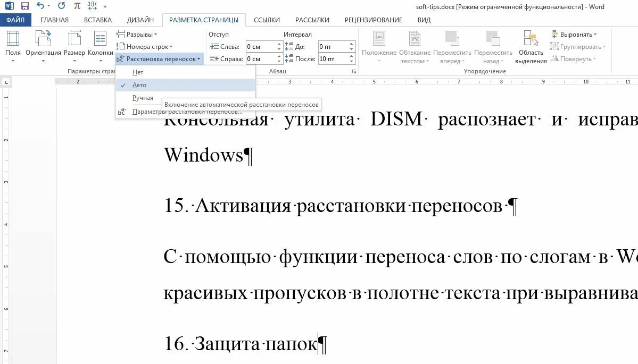This screenshot has width=638, height=364.
Task: Switch to the РЕЦЕНЗИРОВАНИЕ tab
Action: 373,20
